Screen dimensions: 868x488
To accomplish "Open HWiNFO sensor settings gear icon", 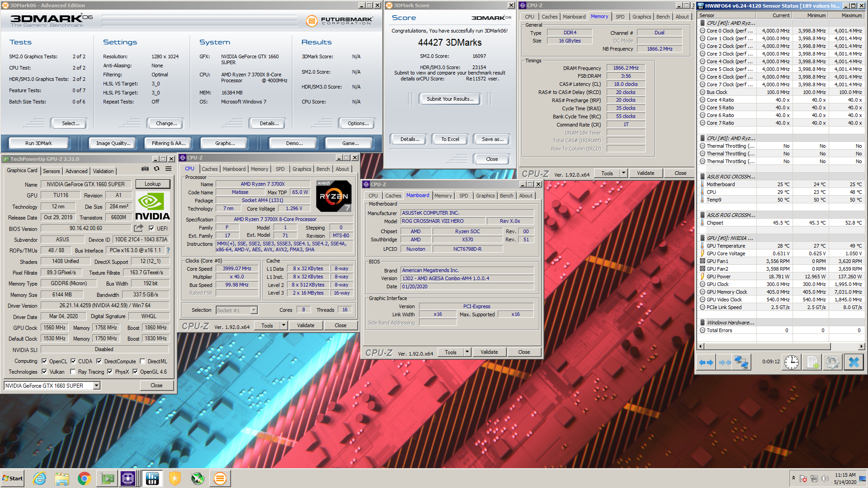I will pos(833,362).
